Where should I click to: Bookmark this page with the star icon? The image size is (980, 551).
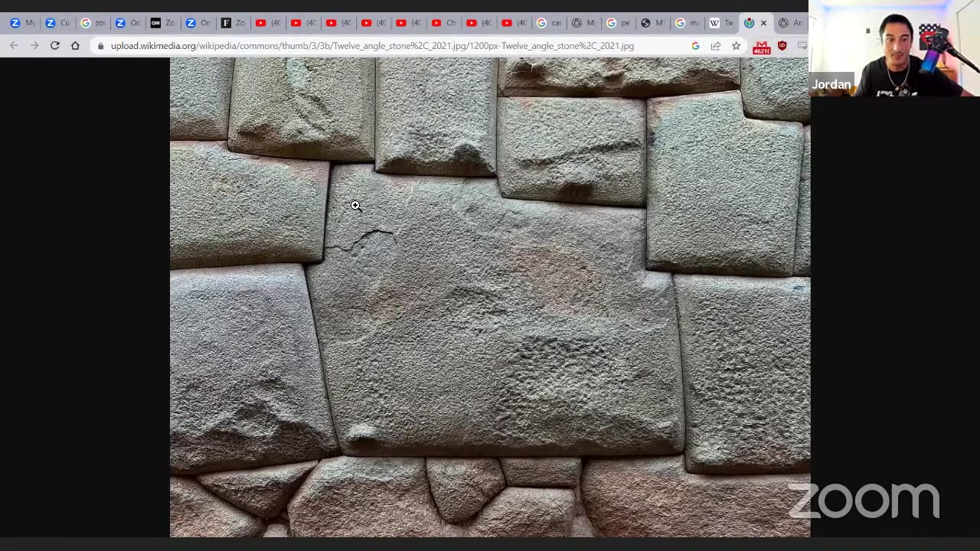(736, 46)
